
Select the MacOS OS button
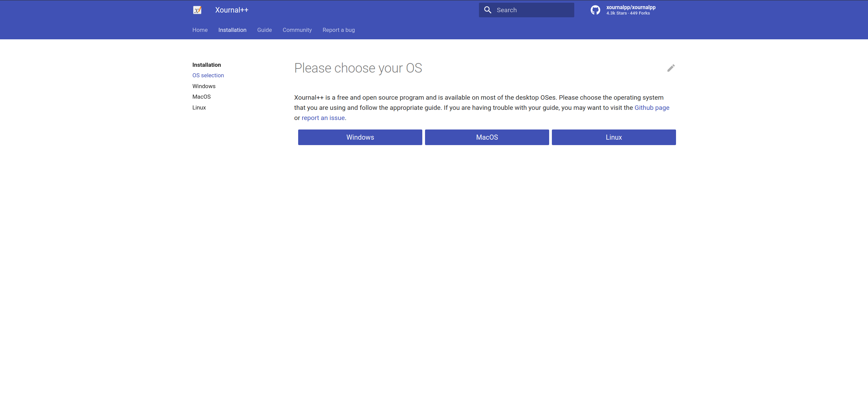point(487,137)
